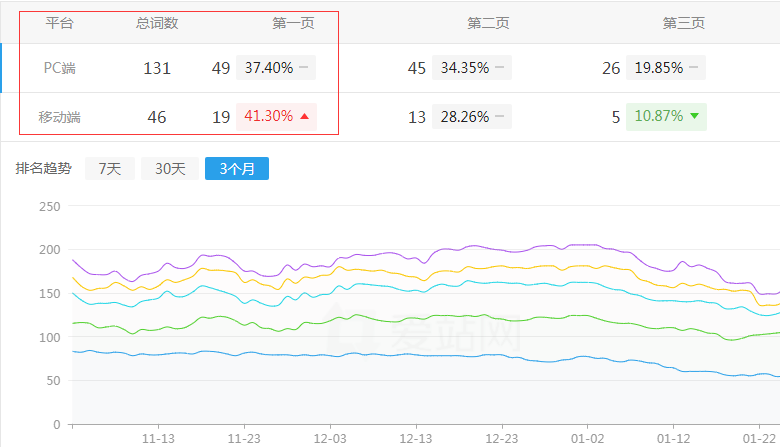This screenshot has width=780, height=447.
Task: Click the PC端 total word count 131
Action: [x=157, y=68]
